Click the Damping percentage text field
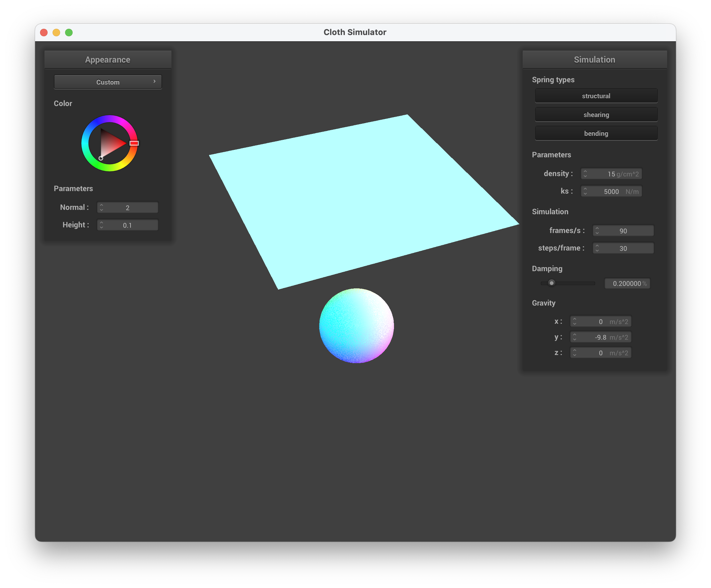 627,283
